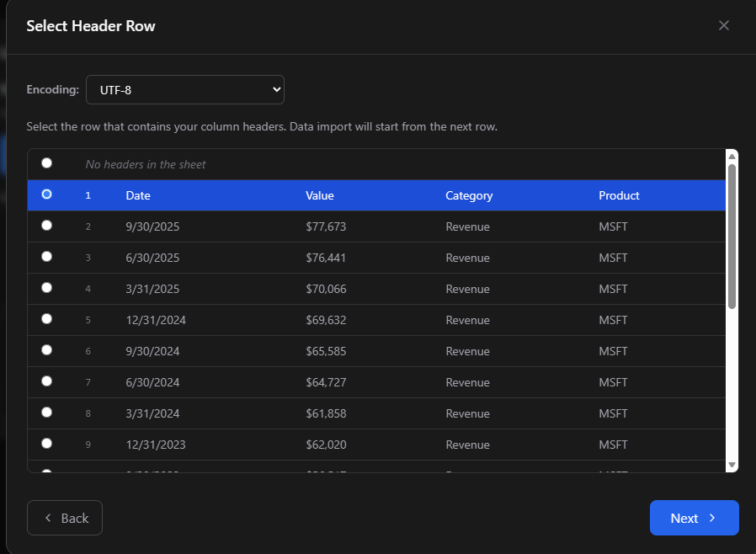Click the $77,673 value cell
Viewport: 756px width, 554px height.
pos(326,226)
